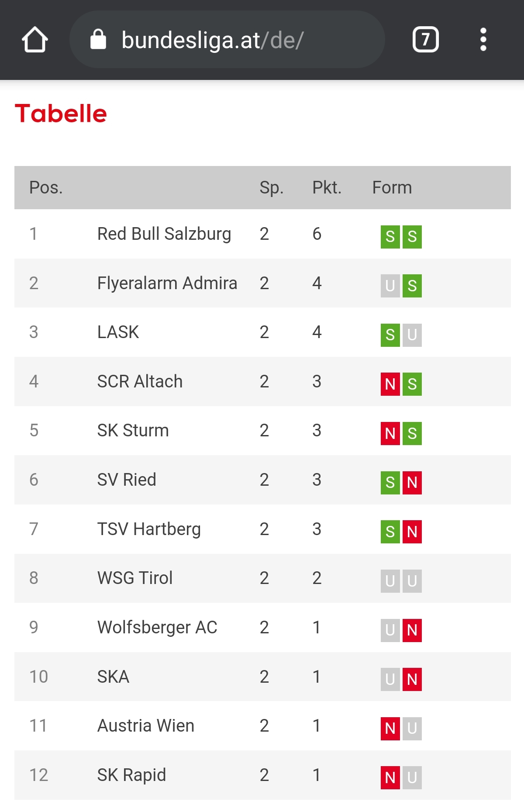The width and height of the screenshot is (524, 812).
Task: Tap the browser home icon
Action: 35,40
